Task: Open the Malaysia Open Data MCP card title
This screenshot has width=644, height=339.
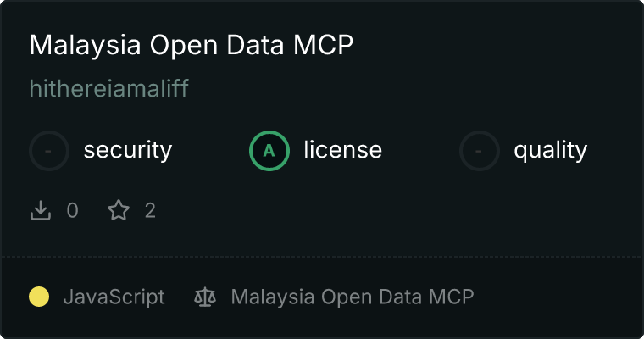Action: (191, 46)
